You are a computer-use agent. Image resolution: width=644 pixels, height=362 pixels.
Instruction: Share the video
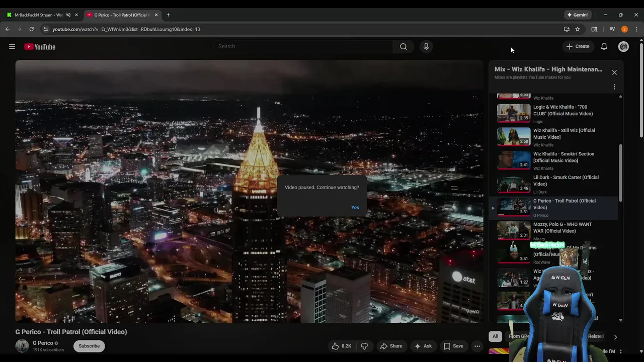[391, 346]
